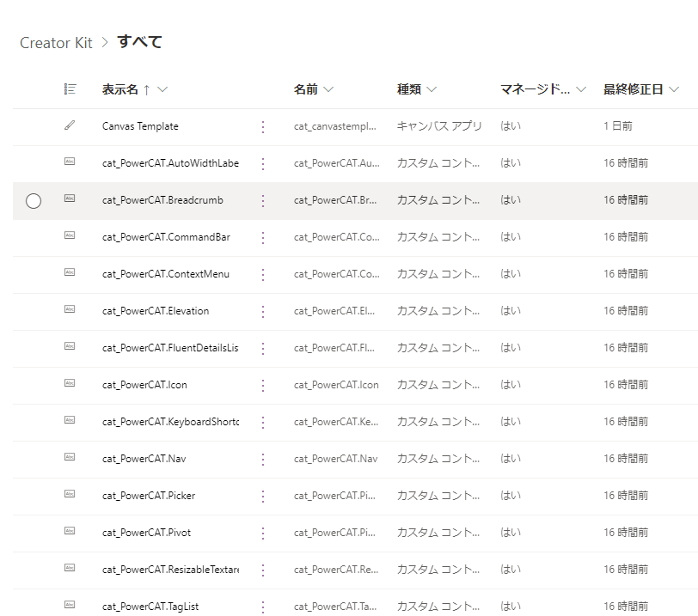
Task: Open more options for cat_PowerCAT.Breadcrumb
Action: [263, 200]
